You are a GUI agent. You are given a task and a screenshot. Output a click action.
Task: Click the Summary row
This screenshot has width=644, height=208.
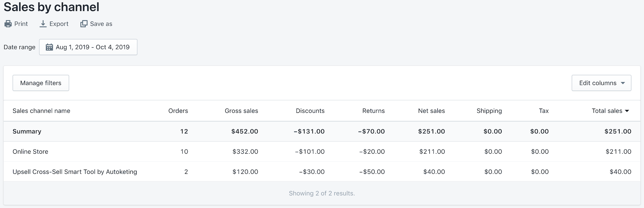click(x=27, y=131)
